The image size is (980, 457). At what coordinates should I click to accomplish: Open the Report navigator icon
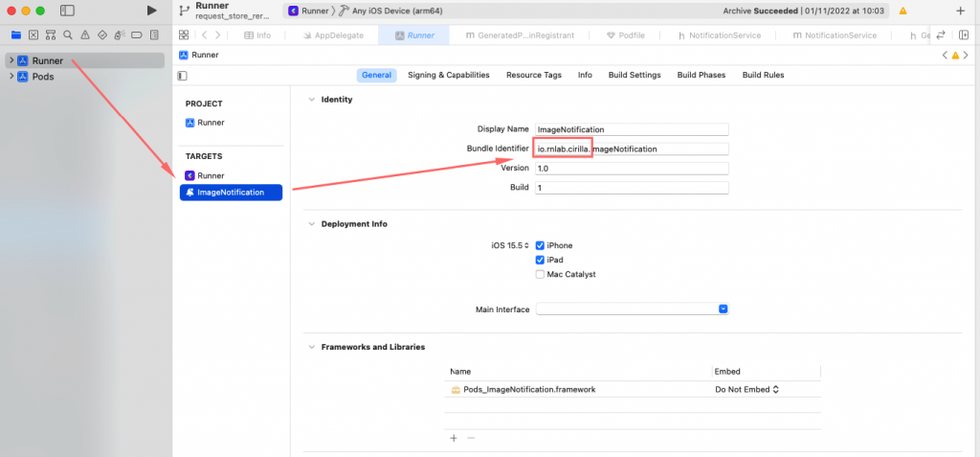pos(154,35)
